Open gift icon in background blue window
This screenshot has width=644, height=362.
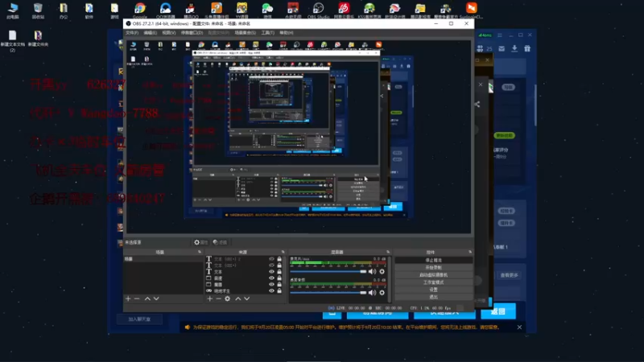click(x=527, y=48)
